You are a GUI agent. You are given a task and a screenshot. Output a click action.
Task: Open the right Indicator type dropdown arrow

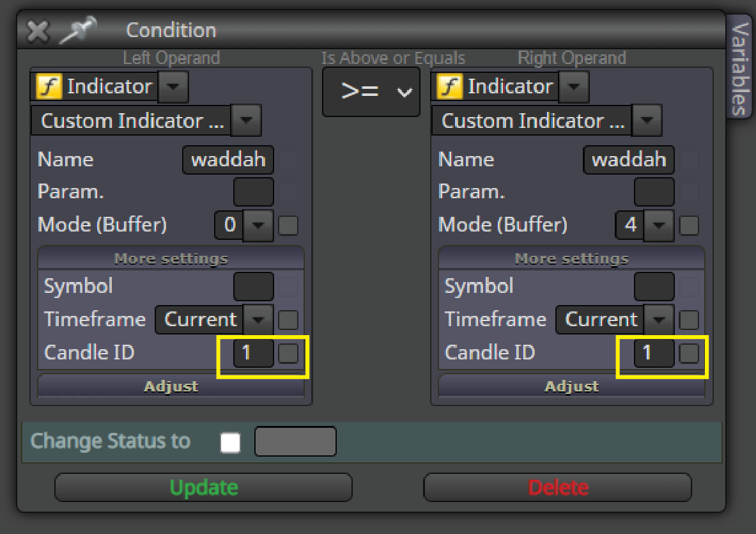574,87
